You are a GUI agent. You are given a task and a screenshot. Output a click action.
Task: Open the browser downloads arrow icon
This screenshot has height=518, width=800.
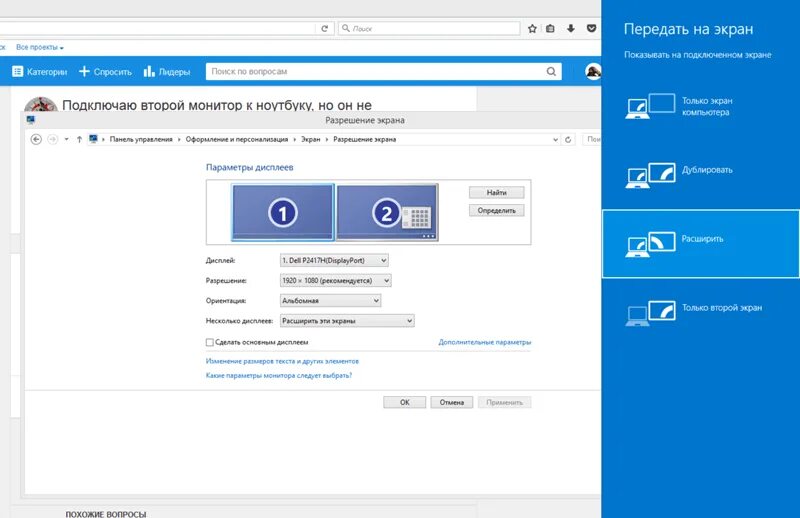(x=570, y=29)
